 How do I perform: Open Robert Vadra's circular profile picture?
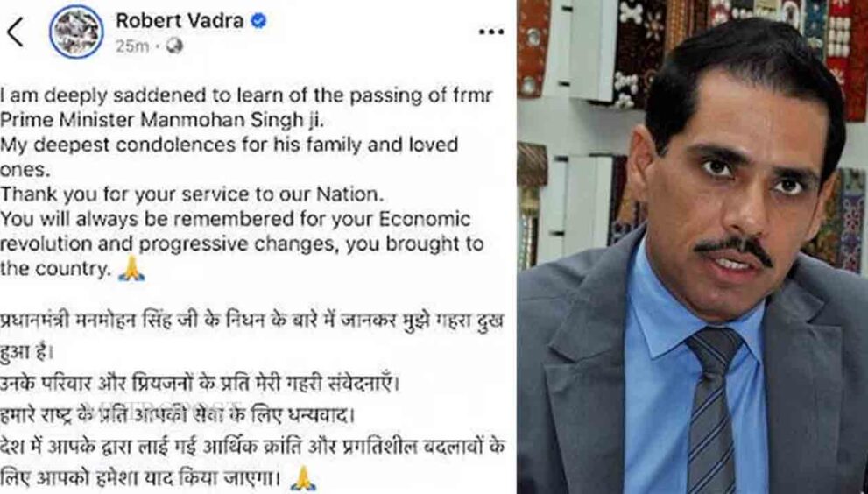[x=76, y=32]
